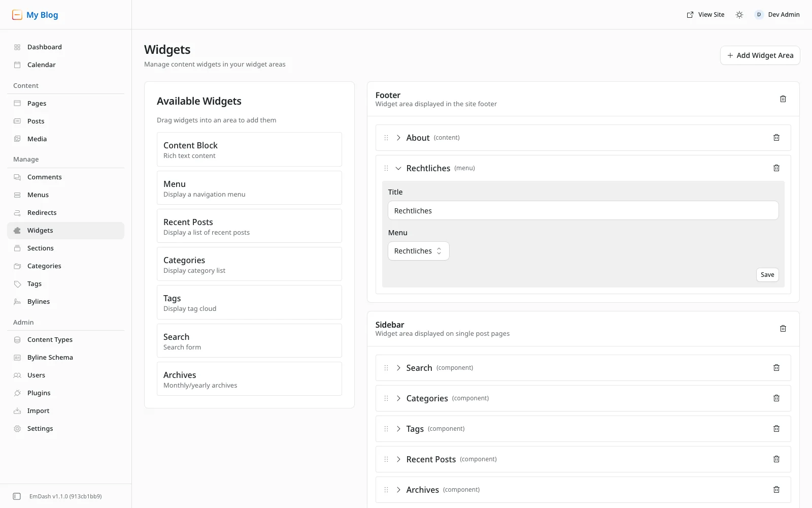Delete the Tags component widget

(x=776, y=429)
